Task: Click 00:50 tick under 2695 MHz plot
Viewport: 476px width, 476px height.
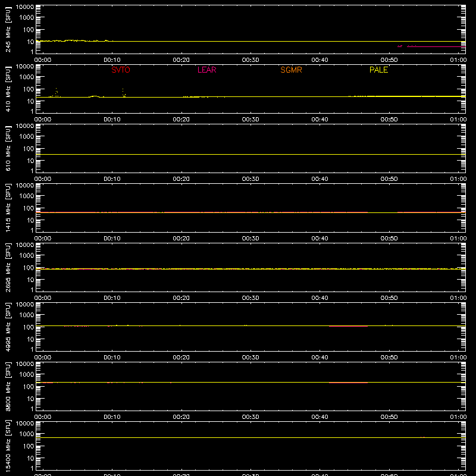Action: pos(389,298)
